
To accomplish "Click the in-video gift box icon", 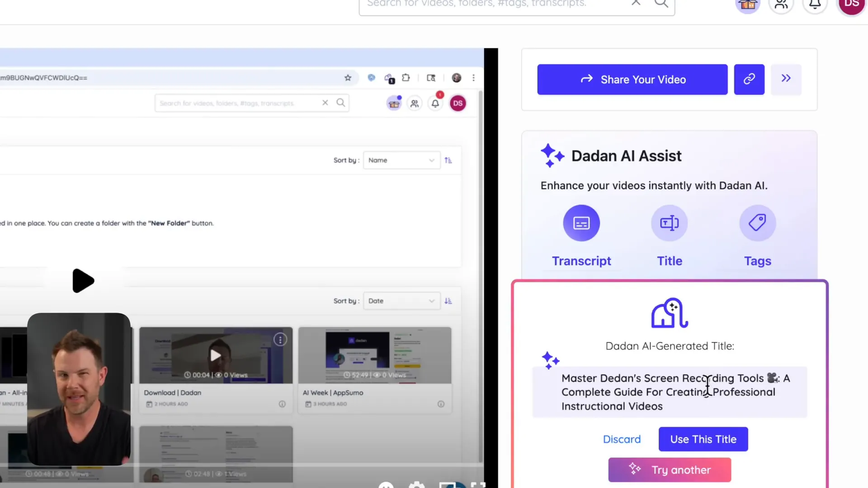I will tap(394, 103).
